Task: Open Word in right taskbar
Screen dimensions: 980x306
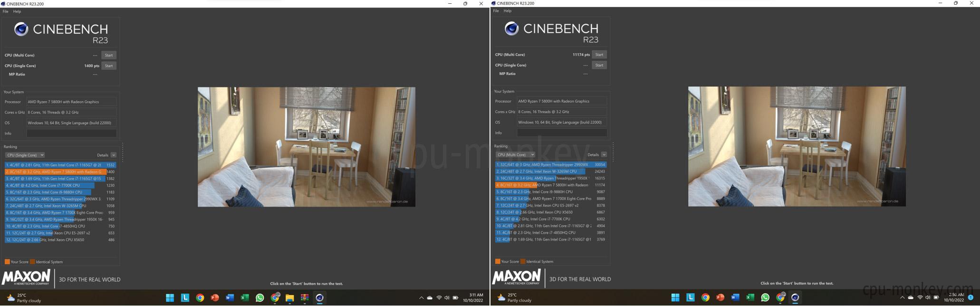Action: 735,297
